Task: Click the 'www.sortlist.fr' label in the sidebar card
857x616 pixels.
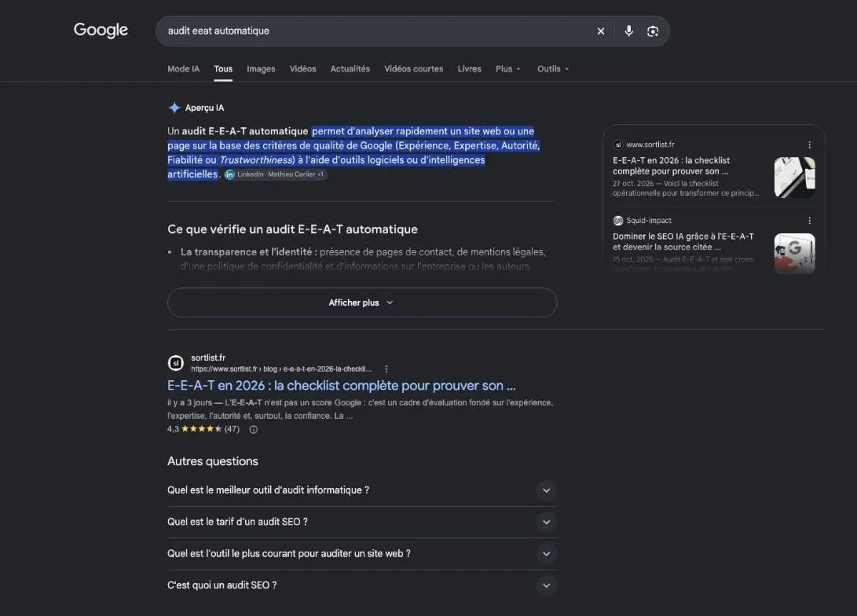Action: tap(650, 145)
